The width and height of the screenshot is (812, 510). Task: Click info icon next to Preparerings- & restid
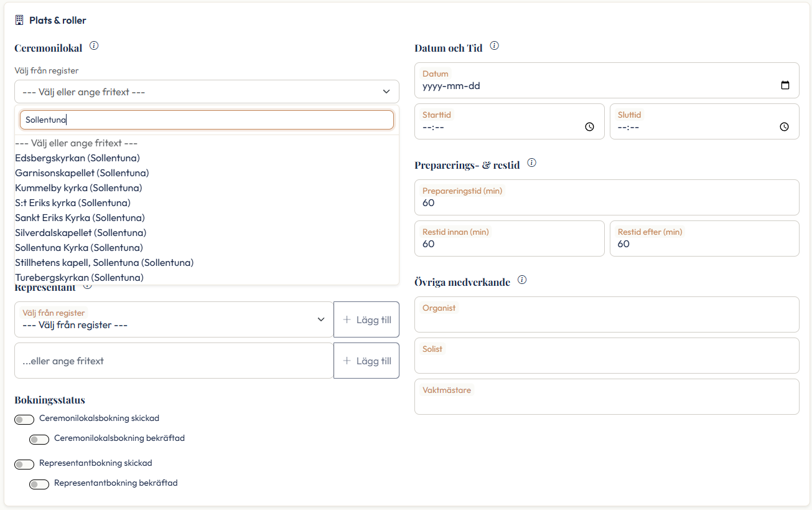click(532, 163)
